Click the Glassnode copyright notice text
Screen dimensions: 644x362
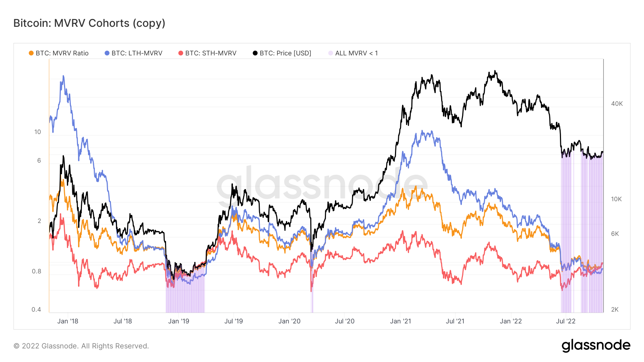(x=81, y=346)
